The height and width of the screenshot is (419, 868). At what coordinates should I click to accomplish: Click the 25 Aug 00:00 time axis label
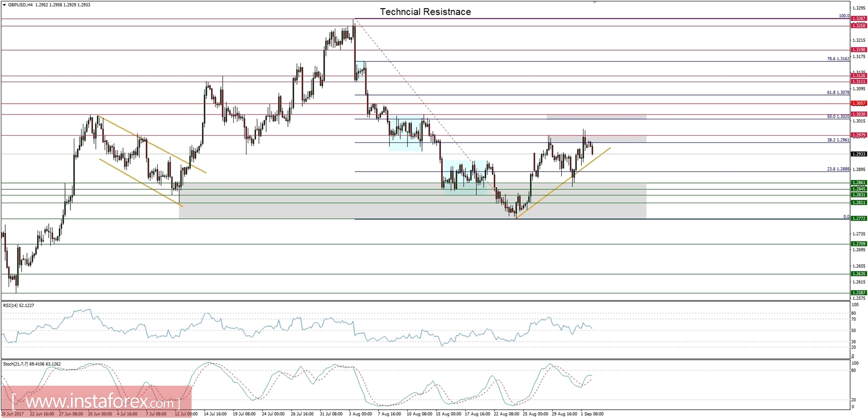click(x=535, y=414)
